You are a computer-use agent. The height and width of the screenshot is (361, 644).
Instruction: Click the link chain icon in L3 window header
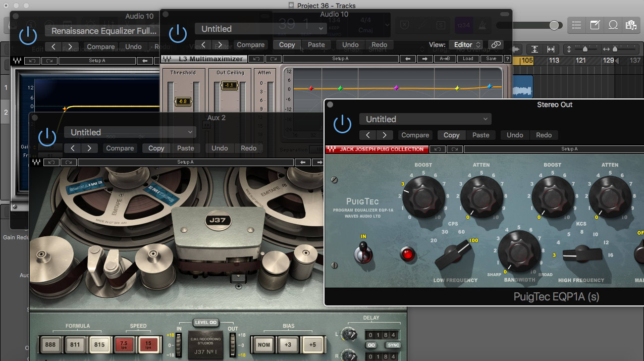click(496, 44)
